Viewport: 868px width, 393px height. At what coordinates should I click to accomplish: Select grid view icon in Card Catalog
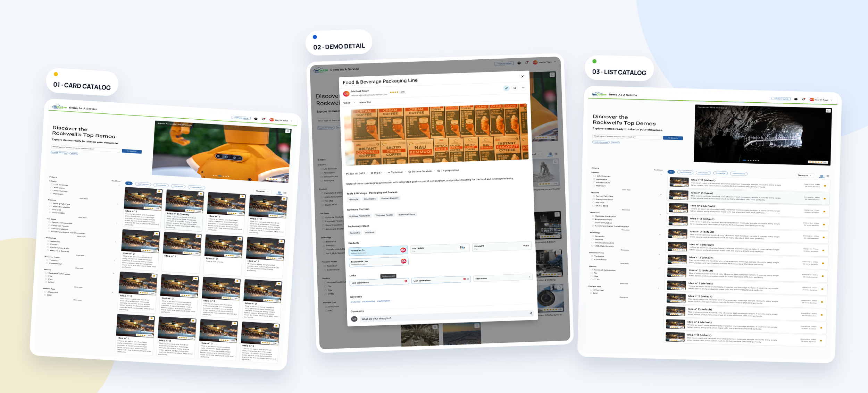click(x=279, y=193)
